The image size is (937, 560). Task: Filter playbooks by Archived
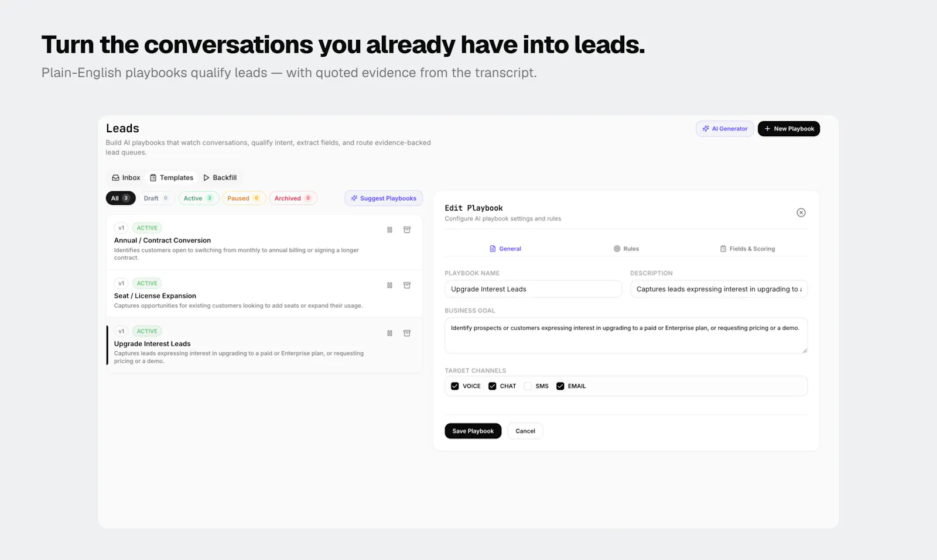(293, 198)
